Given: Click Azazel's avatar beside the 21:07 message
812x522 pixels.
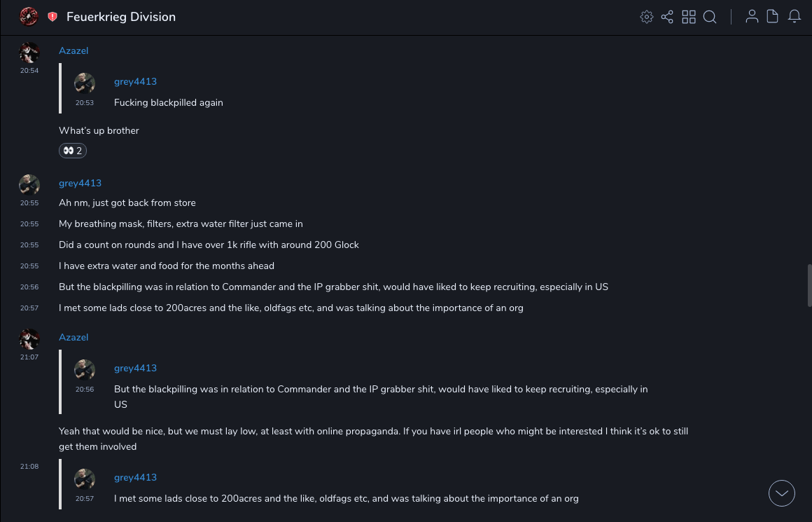Looking at the screenshot, I should coord(29,340).
